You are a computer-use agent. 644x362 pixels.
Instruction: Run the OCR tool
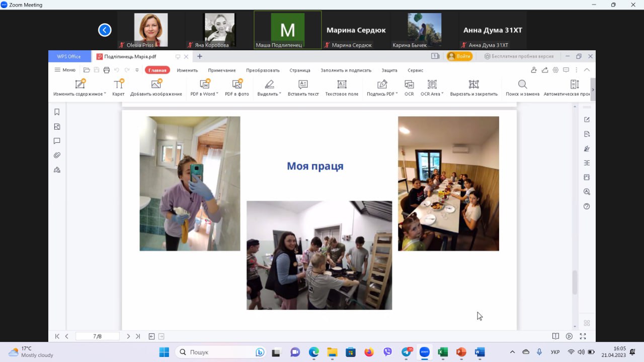click(409, 87)
